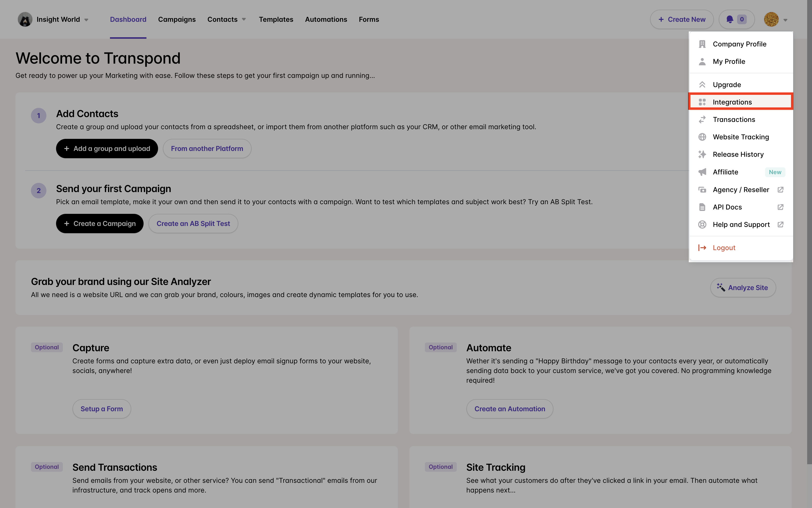Screen dimensions: 812x508
Task: Click Add a group and upload button
Action: click(107, 149)
